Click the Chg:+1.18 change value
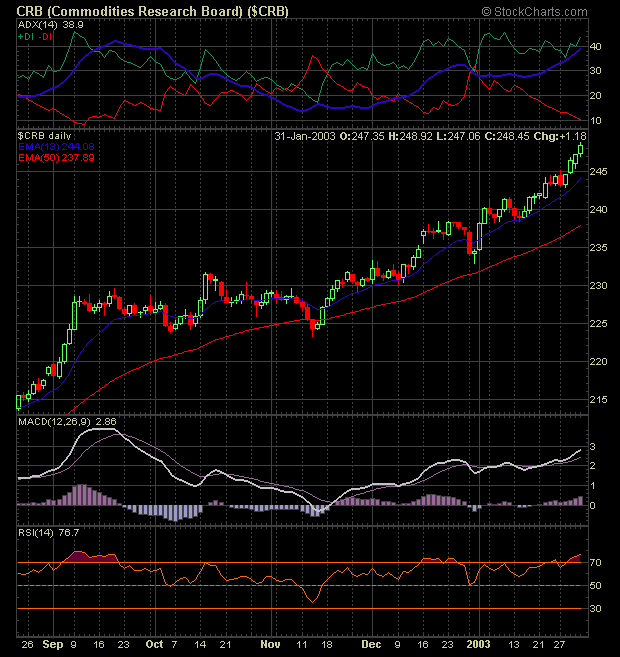The width and height of the screenshot is (620, 657). (x=560, y=136)
